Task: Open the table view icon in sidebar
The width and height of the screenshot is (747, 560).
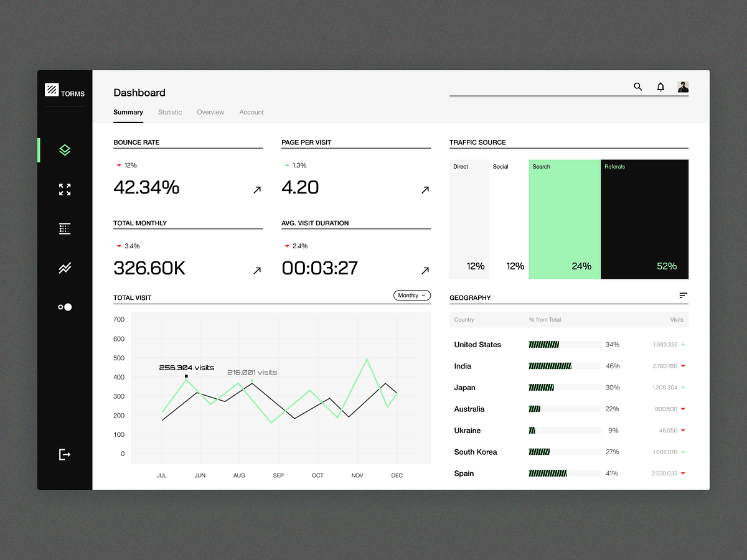Action: pyautogui.click(x=65, y=229)
